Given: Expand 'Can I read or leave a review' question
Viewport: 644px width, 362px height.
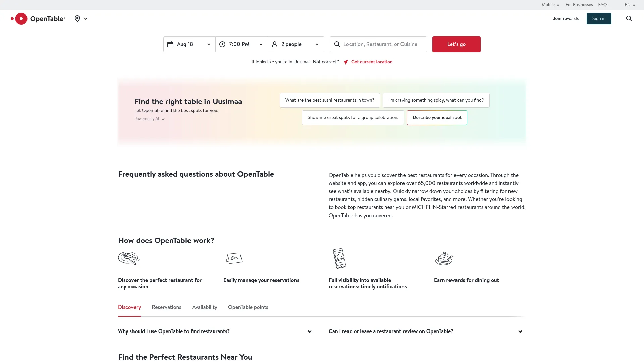Looking at the screenshot, I should tap(426, 331).
